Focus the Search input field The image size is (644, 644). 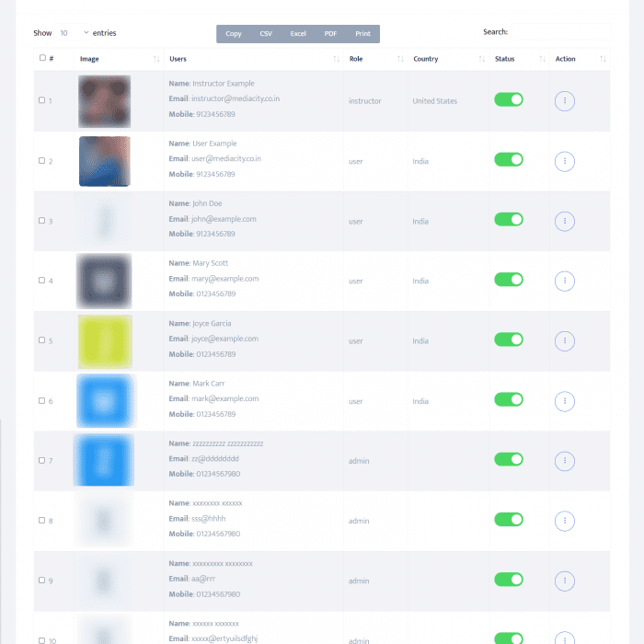point(560,32)
